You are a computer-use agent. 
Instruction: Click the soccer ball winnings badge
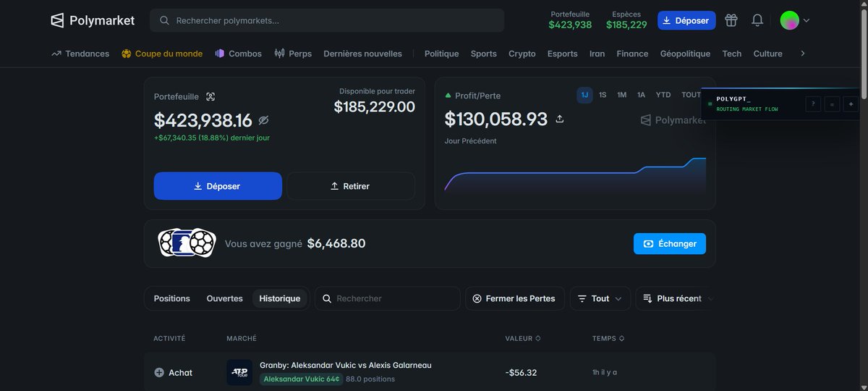(x=187, y=243)
